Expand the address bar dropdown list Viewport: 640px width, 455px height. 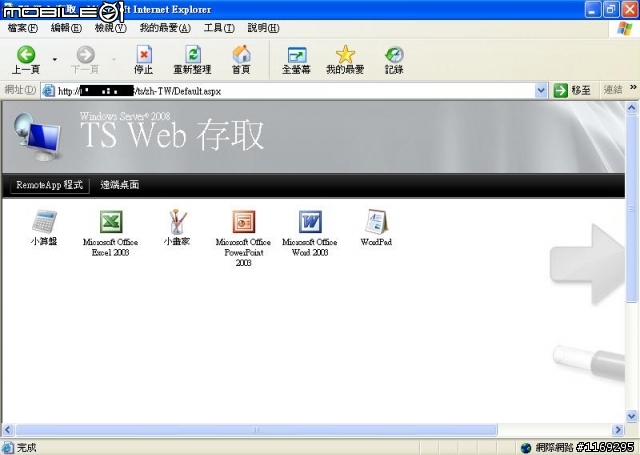[541, 91]
